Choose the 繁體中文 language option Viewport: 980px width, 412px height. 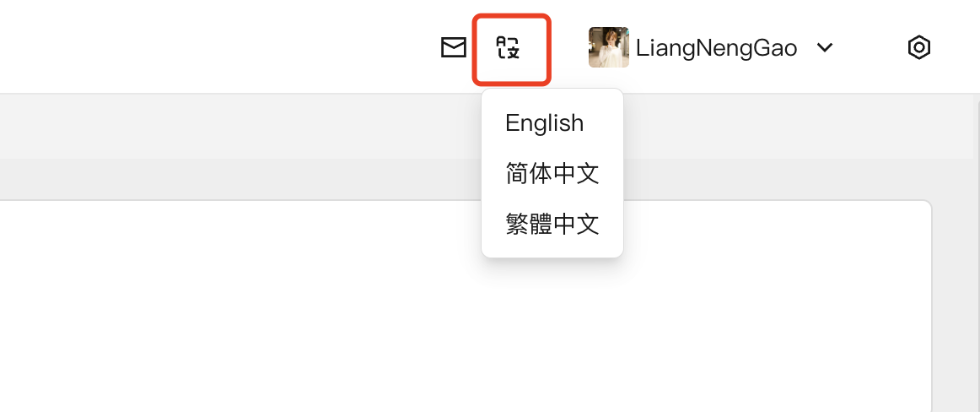552,224
